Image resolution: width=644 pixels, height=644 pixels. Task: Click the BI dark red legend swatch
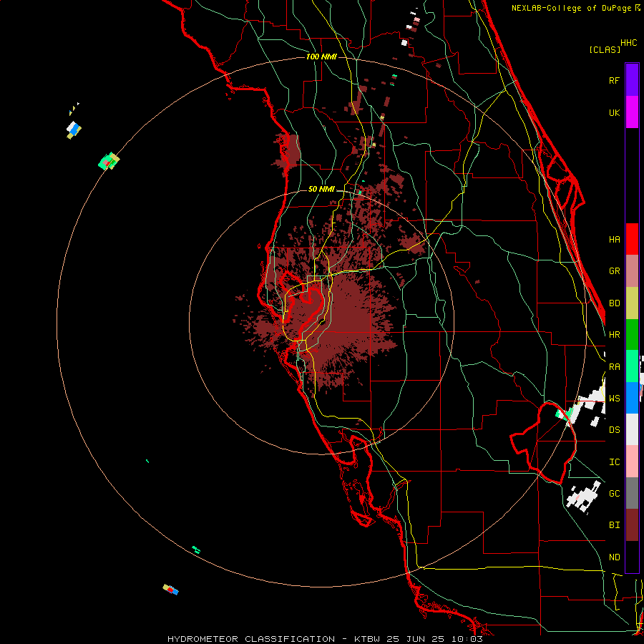[x=632, y=525]
